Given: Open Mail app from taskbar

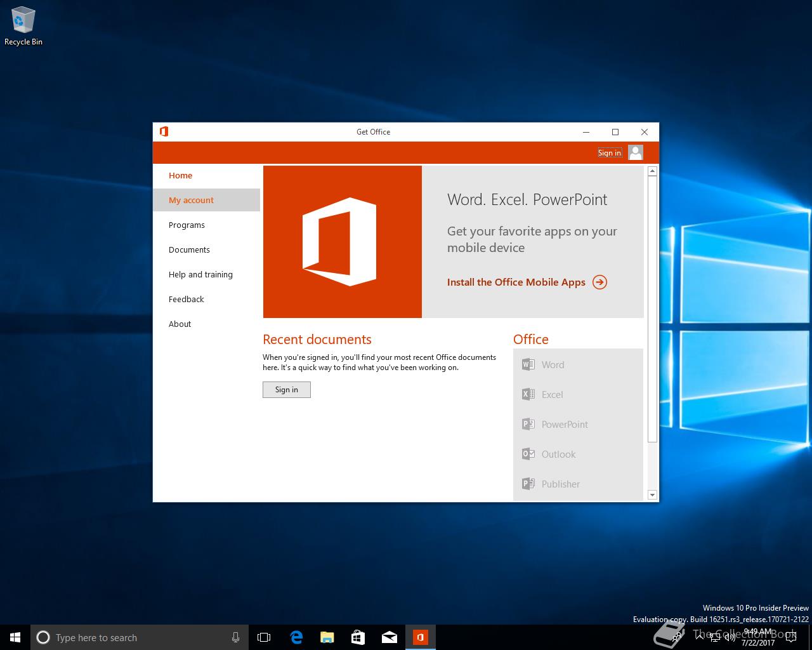Looking at the screenshot, I should [390, 637].
